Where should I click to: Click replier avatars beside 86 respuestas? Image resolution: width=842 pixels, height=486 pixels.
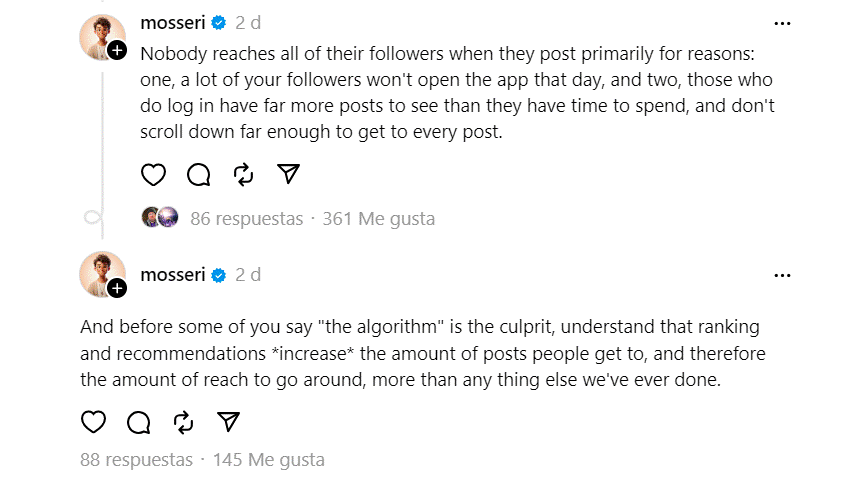[x=160, y=217]
